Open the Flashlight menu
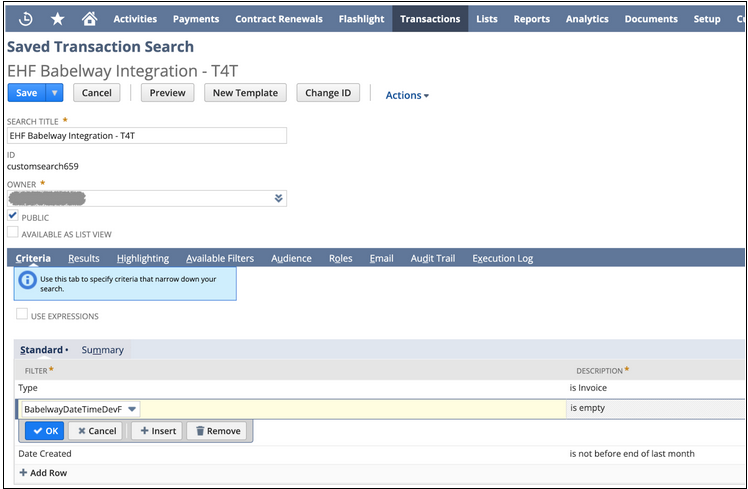748x489 pixels. coord(361,19)
